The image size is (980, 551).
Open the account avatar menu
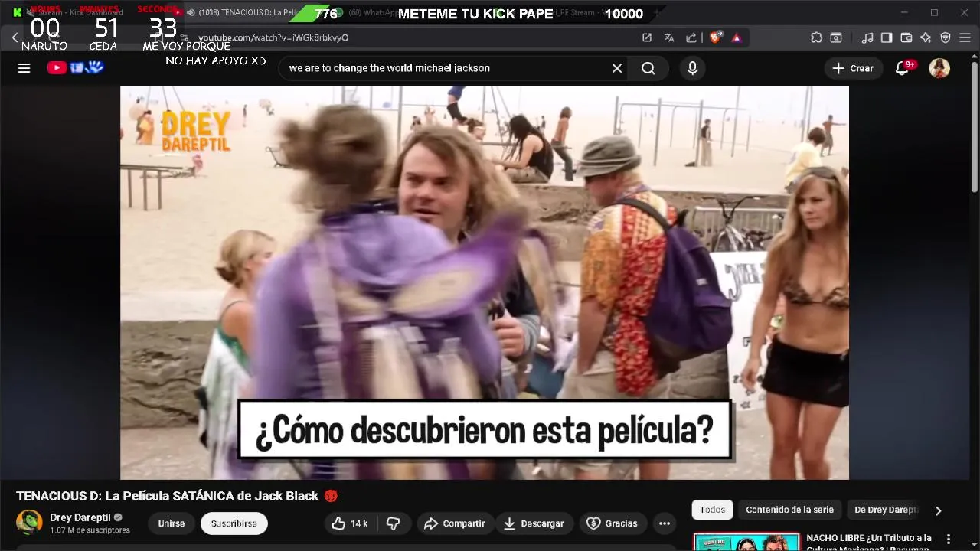coord(939,68)
